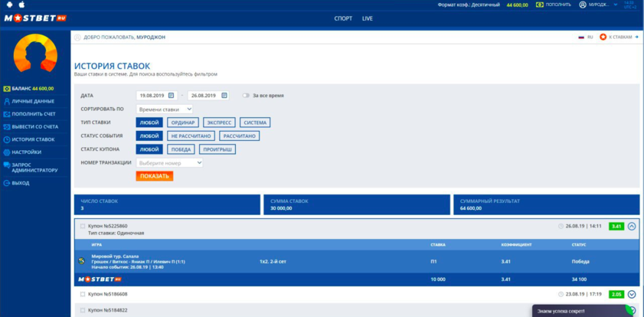Open ПОПОЛНИТЬ СЧЕТ in sidebar
644x317 pixels.
(30, 114)
